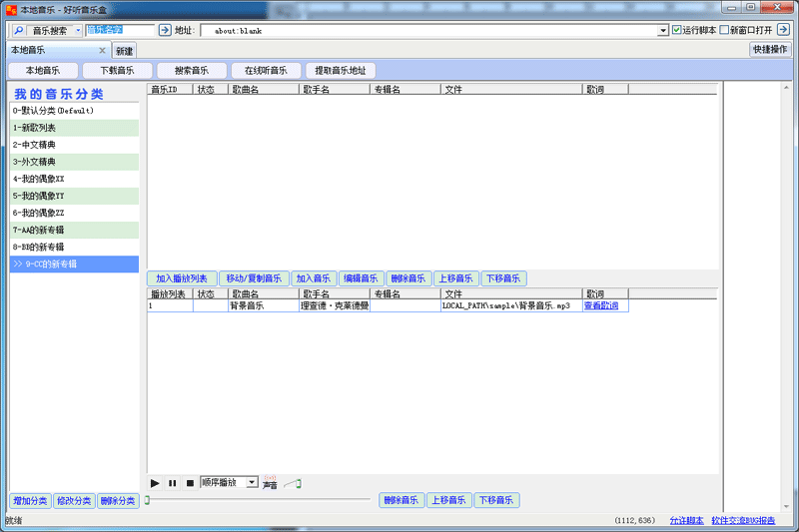Viewport: 799px width, 532px height.
Task: Click the search keyword input field
Action: [120, 30]
